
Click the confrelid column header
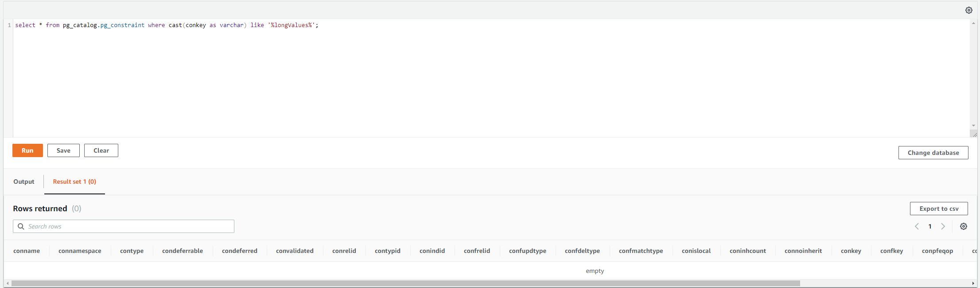click(x=477, y=251)
